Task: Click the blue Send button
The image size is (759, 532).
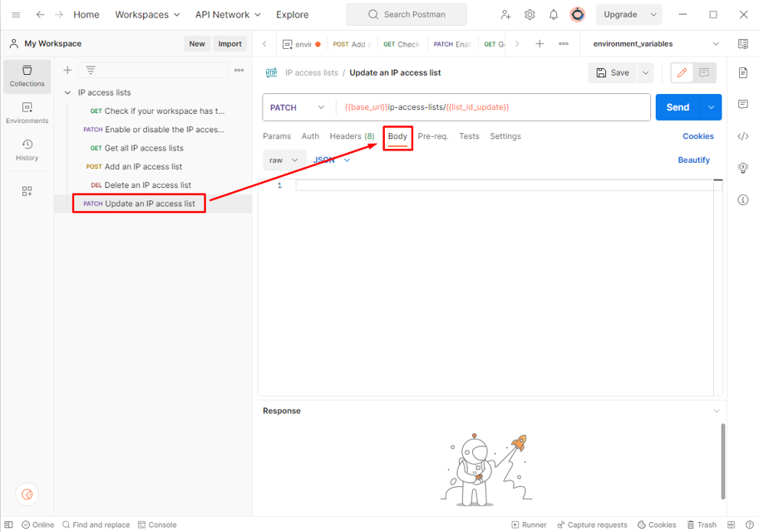Action: click(x=677, y=107)
